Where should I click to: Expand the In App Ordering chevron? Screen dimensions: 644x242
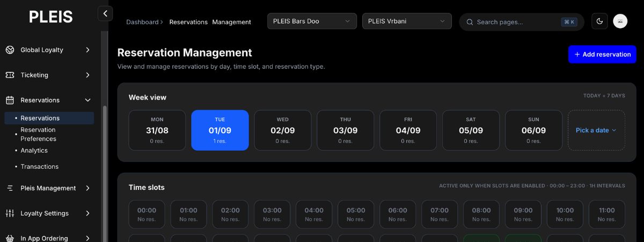[x=87, y=238]
